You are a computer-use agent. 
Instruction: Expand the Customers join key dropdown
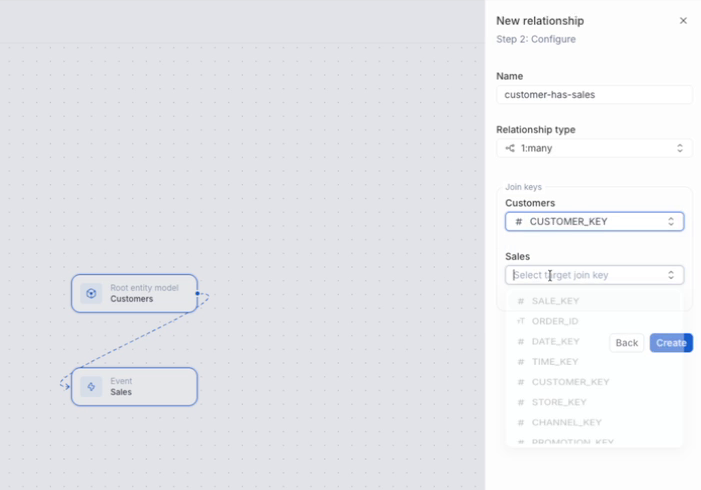[594, 222]
